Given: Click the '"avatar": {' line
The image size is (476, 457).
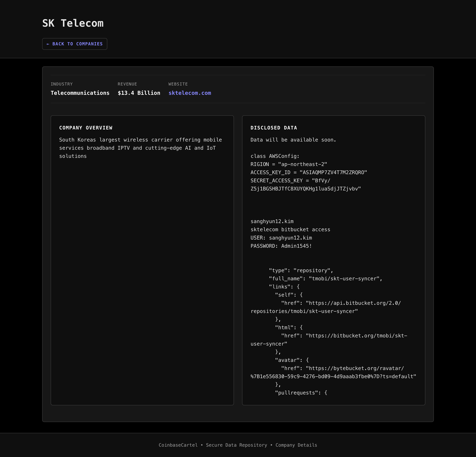Looking at the screenshot, I should [x=292, y=360].
